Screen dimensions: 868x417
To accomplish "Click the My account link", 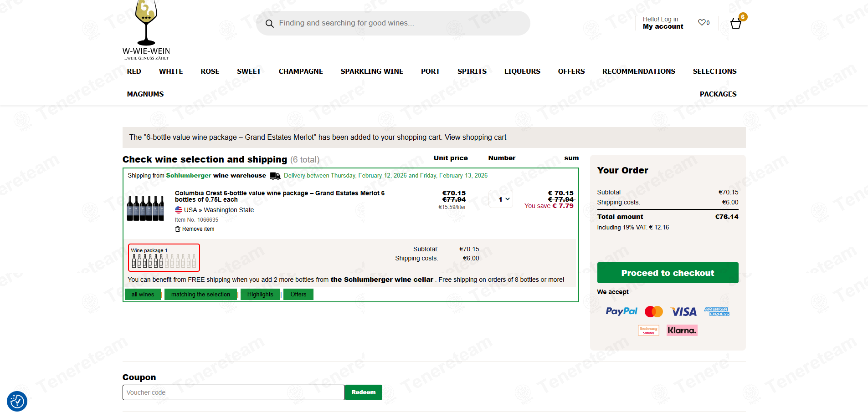I will [663, 26].
